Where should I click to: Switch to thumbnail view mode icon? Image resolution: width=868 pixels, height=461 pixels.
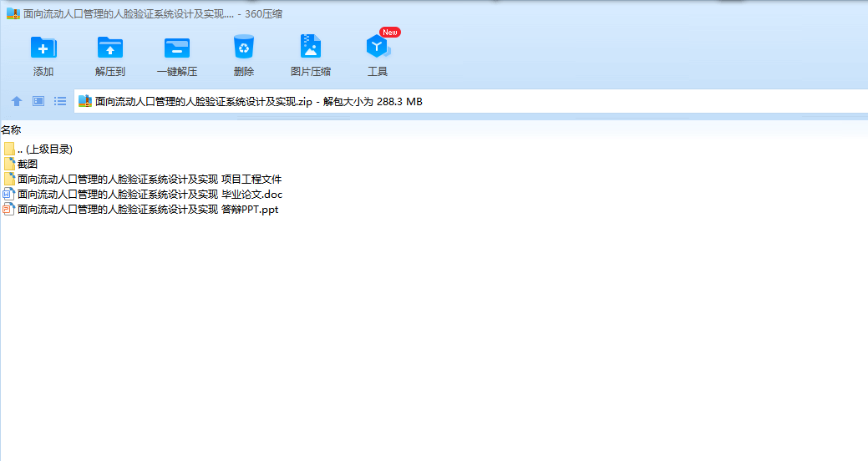(38, 101)
